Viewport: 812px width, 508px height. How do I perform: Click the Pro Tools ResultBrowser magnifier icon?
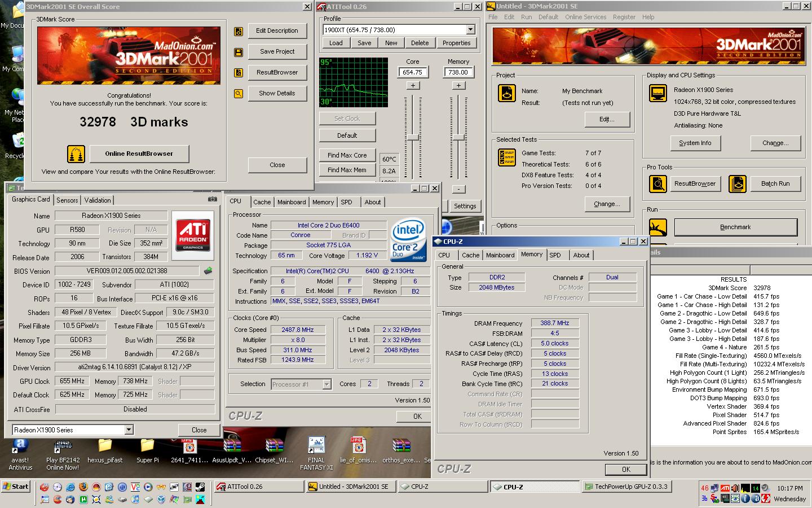click(658, 183)
